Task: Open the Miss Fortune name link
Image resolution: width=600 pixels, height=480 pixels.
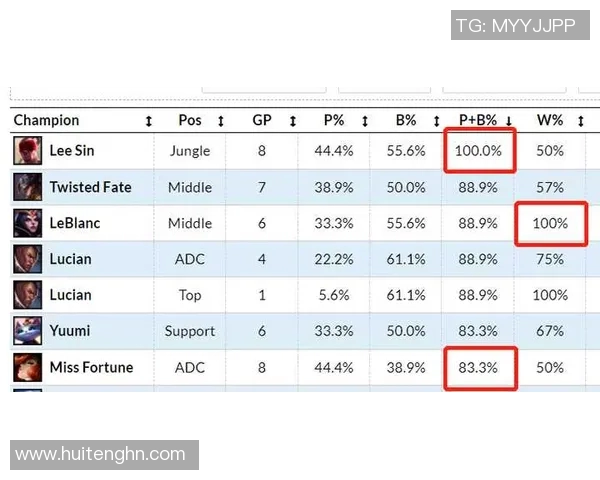Action: pyautogui.click(x=91, y=367)
